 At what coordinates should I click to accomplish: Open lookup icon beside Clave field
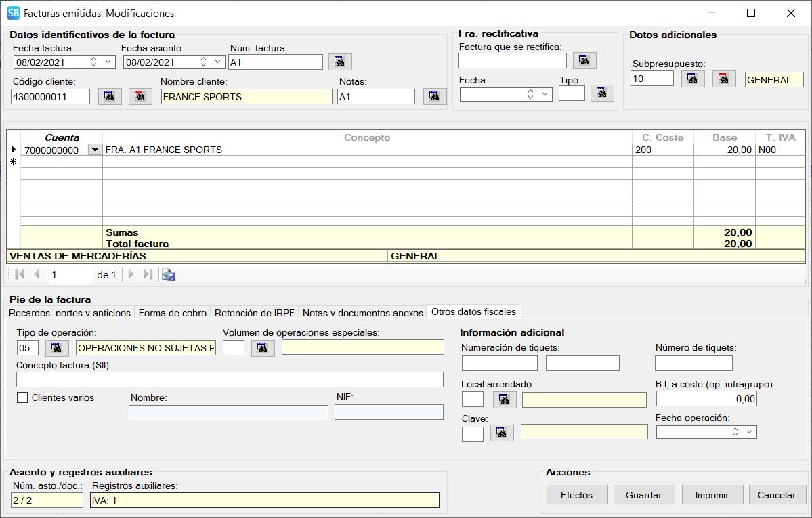[503, 433]
